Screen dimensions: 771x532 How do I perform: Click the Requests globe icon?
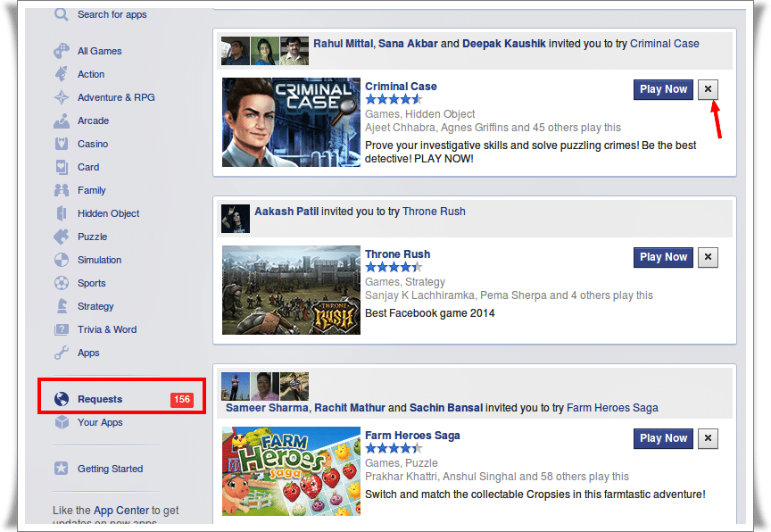[62, 399]
